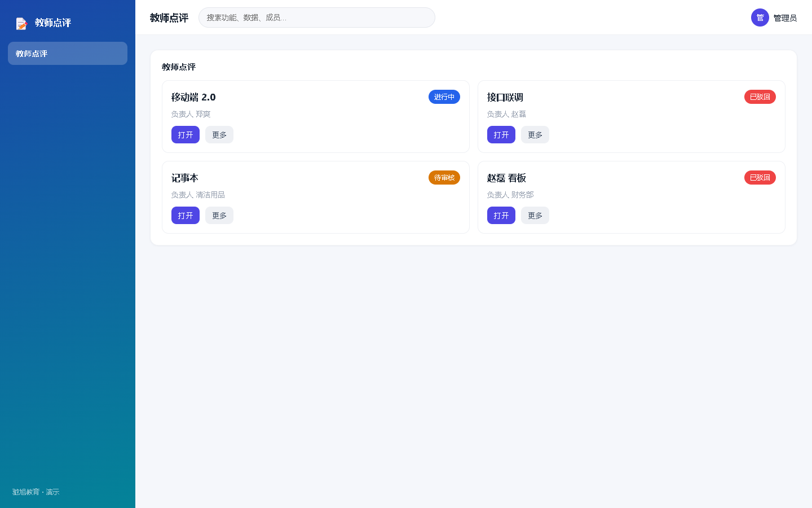Screen dimensions: 812x508
Task: Open the 移动端 2.0 card
Action: tap(186, 135)
